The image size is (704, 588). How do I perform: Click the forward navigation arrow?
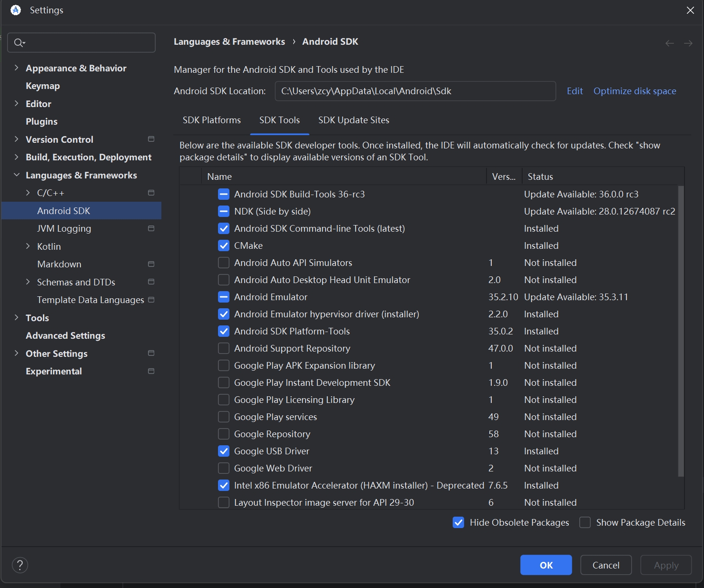688,43
